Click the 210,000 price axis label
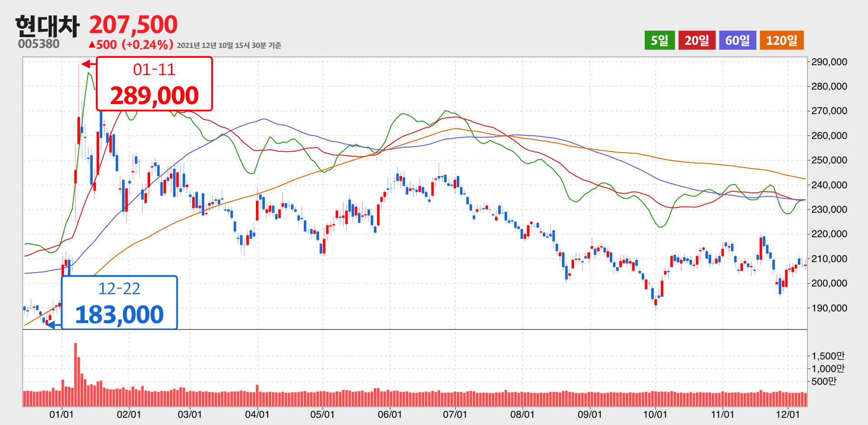 [829, 259]
